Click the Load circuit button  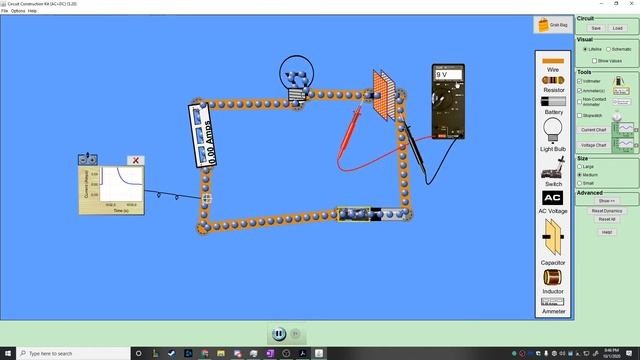pos(618,28)
